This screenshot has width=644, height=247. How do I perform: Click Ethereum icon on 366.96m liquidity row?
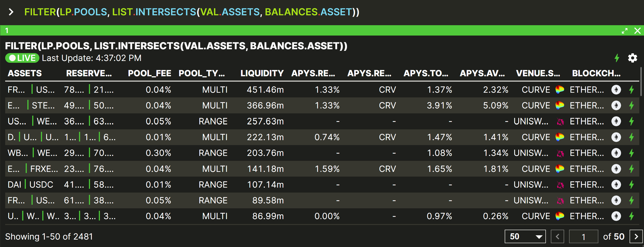click(616, 106)
